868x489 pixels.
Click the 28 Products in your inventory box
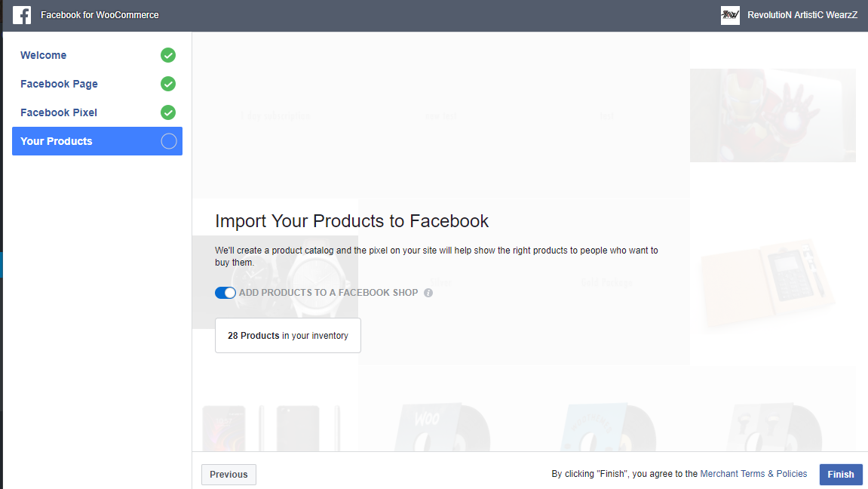(288, 336)
